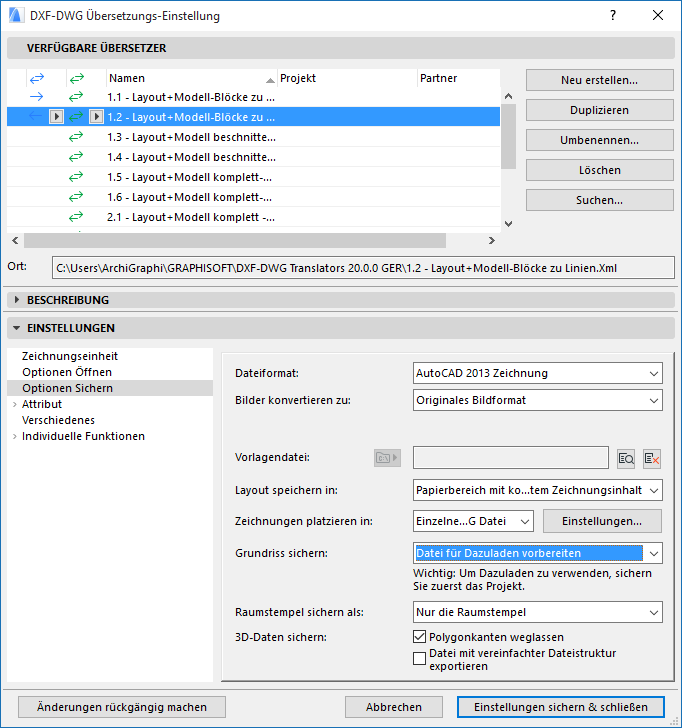Click first small play button in row 1.2
Viewport: 682px width, 728px height.
(56, 117)
